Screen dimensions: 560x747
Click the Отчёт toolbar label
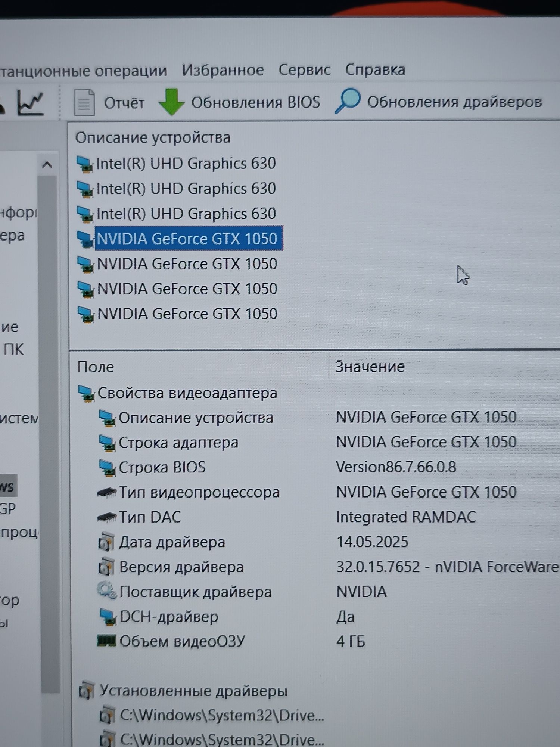click(124, 103)
